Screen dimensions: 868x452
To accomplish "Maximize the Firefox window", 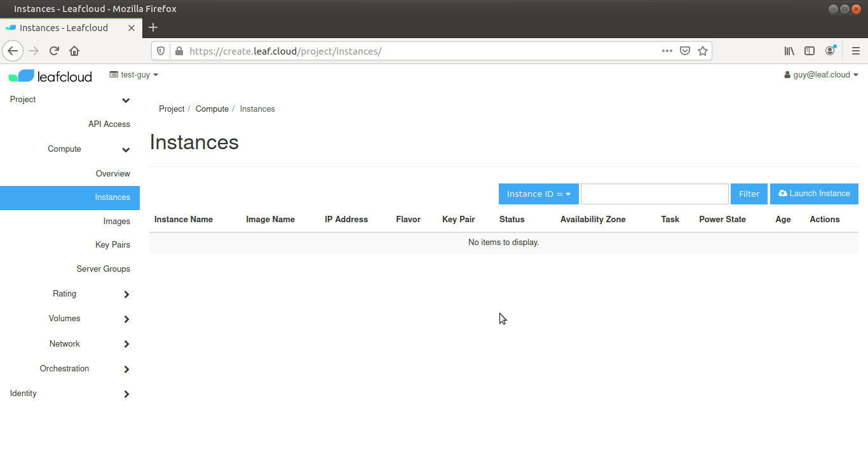I will tap(844, 9).
